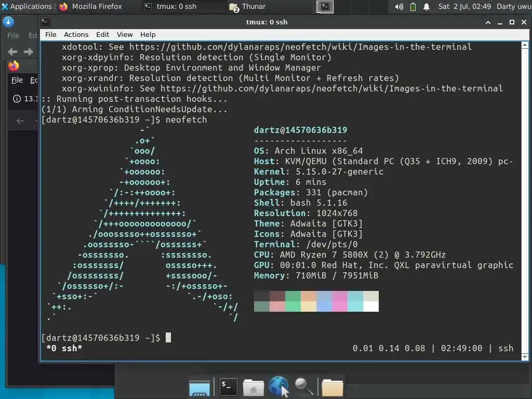The image size is (532, 399).
Task: Open the terminal's File menu
Action: point(50,35)
